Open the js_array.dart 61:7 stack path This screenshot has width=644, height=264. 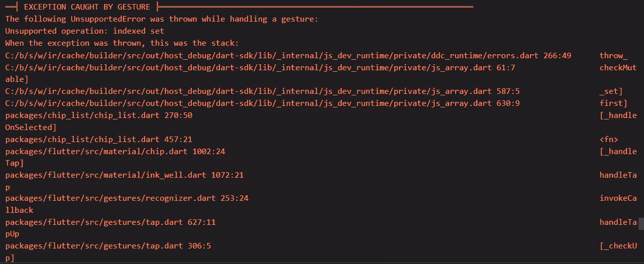[260, 67]
